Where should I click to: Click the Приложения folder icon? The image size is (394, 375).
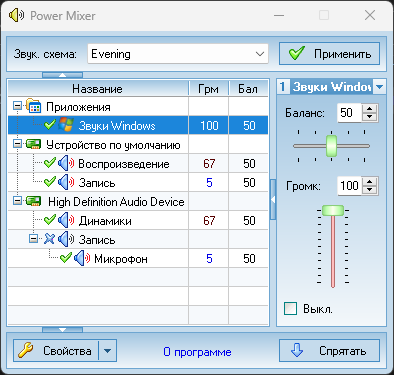point(33,106)
